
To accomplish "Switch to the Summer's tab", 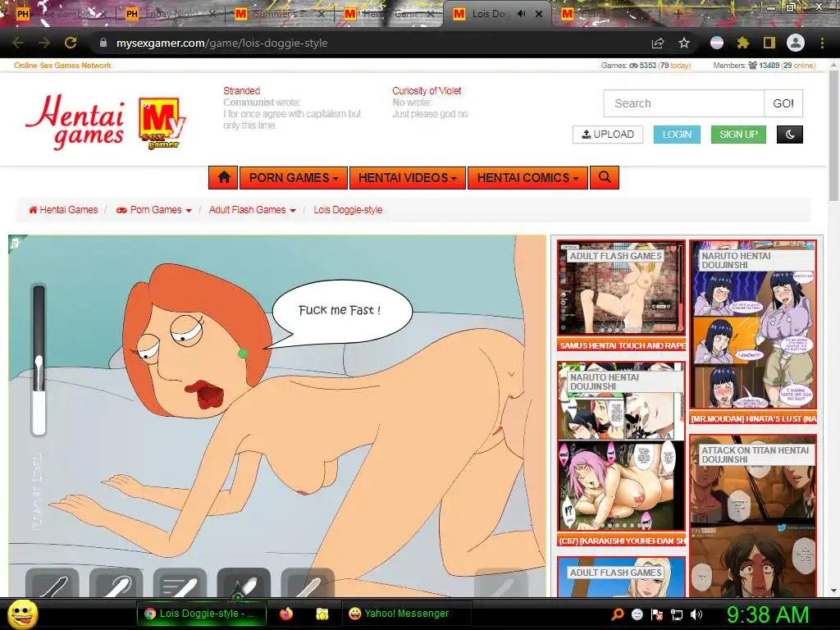I will pyautogui.click(x=280, y=14).
